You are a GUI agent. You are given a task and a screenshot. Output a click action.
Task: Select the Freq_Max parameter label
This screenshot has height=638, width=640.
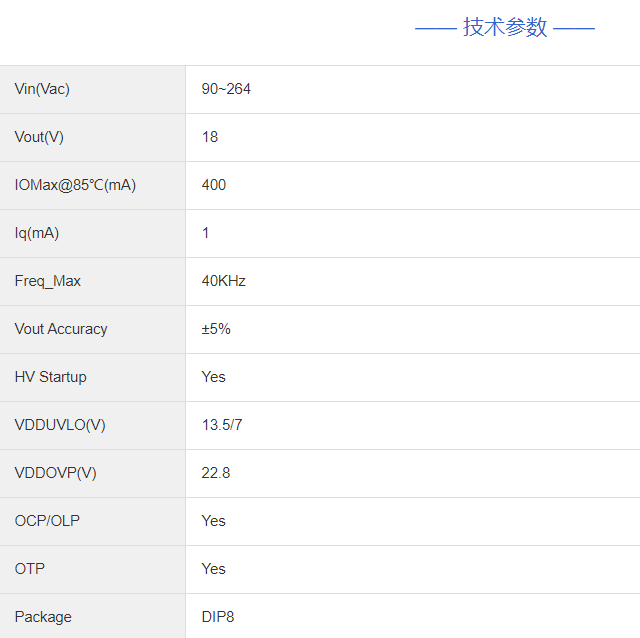click(x=48, y=281)
